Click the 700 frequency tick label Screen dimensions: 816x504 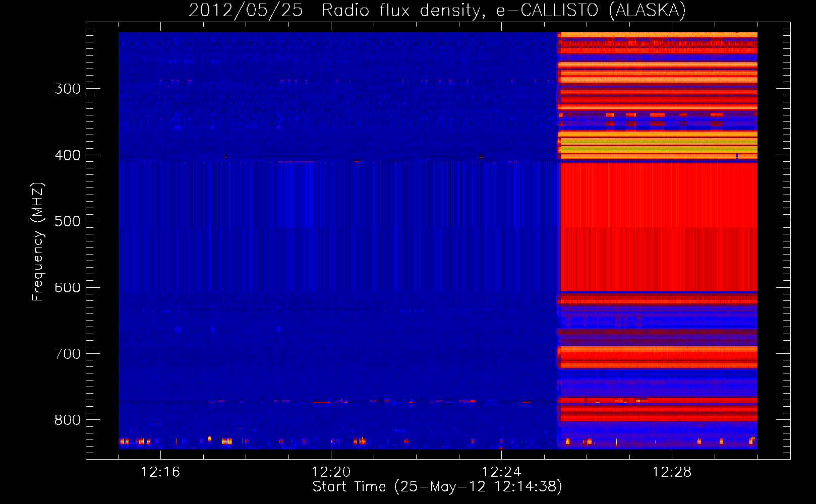[68, 354]
